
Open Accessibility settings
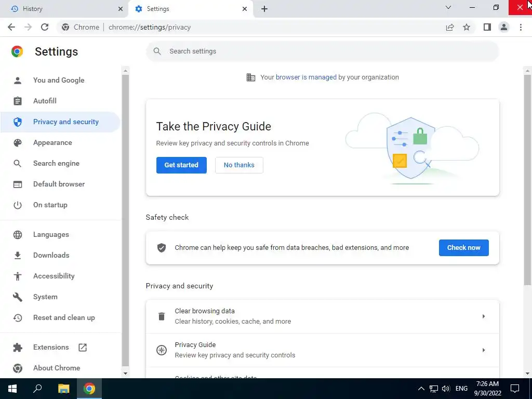[60, 276]
